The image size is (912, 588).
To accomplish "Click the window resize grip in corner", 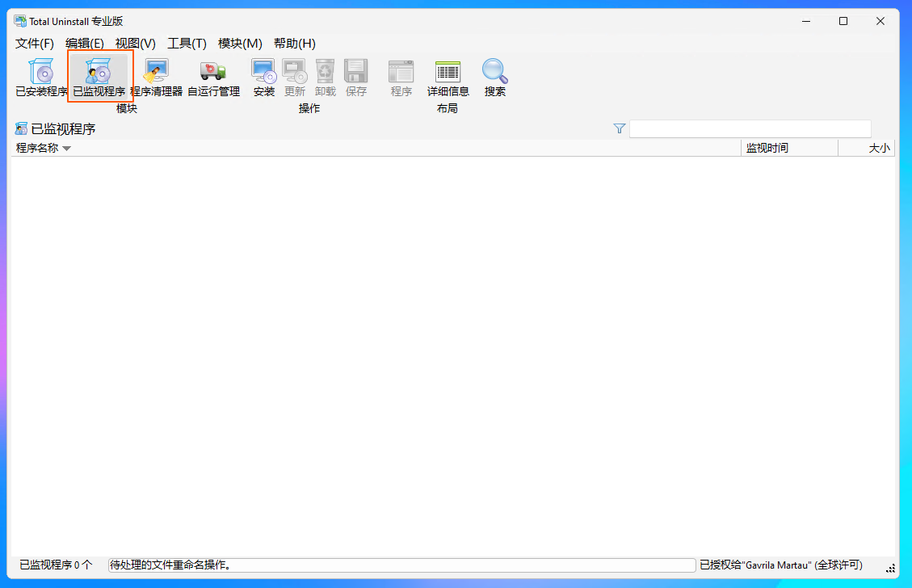I will (890, 569).
